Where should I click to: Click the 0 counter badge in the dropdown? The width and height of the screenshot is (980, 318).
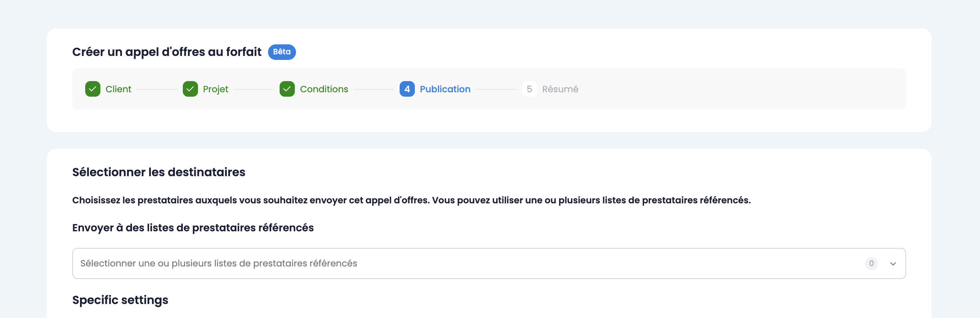coord(872,264)
